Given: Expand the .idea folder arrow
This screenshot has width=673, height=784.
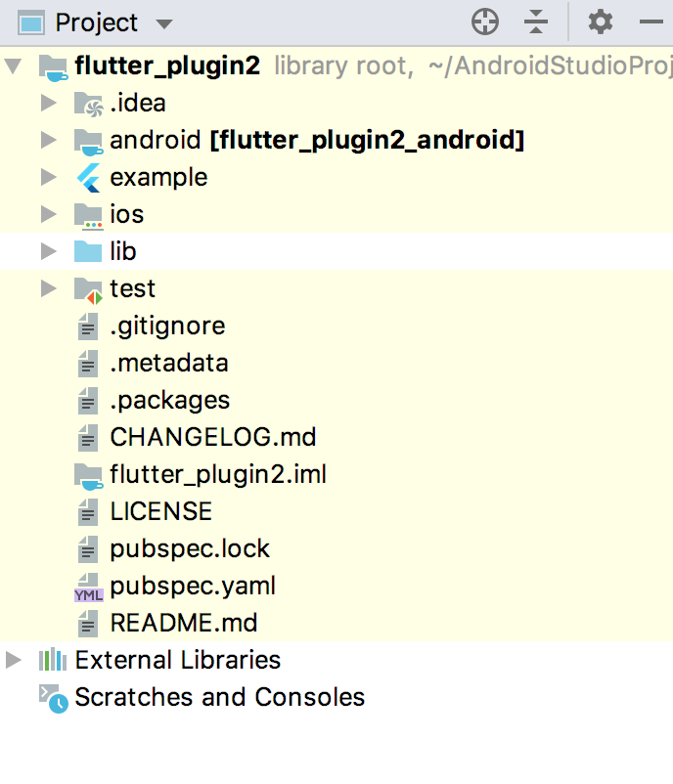Looking at the screenshot, I should (x=49, y=104).
